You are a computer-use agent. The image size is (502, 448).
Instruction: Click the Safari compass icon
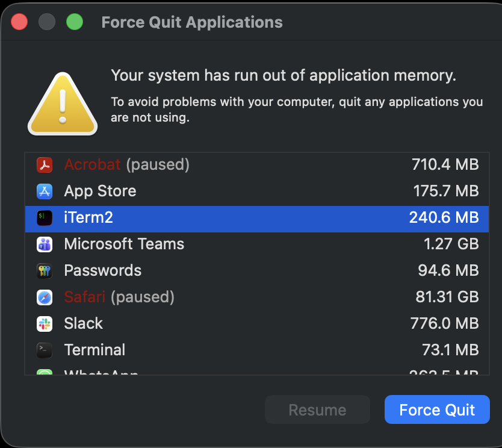pyautogui.click(x=45, y=297)
